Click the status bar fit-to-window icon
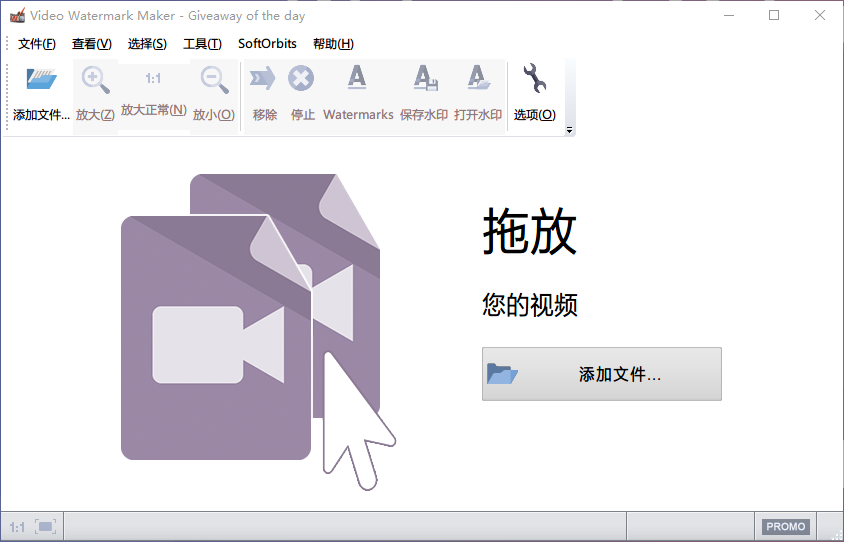The height and width of the screenshot is (542, 844). (x=46, y=526)
